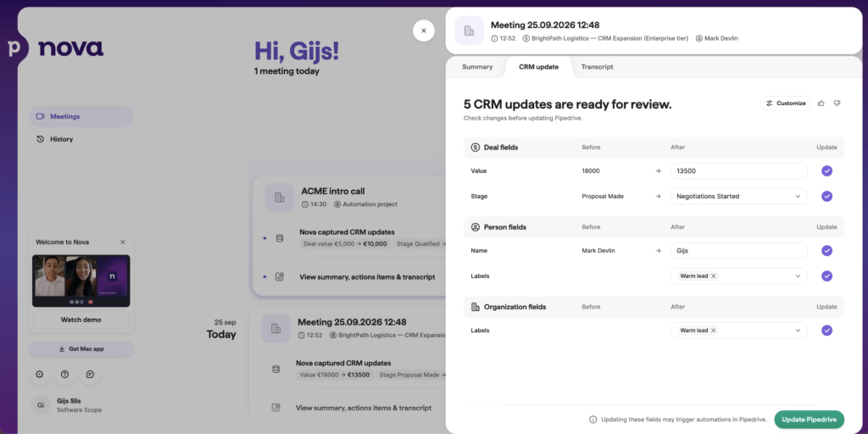The image size is (868, 434).
Task: View summary, actions items for ACME call
Action: [x=367, y=277]
